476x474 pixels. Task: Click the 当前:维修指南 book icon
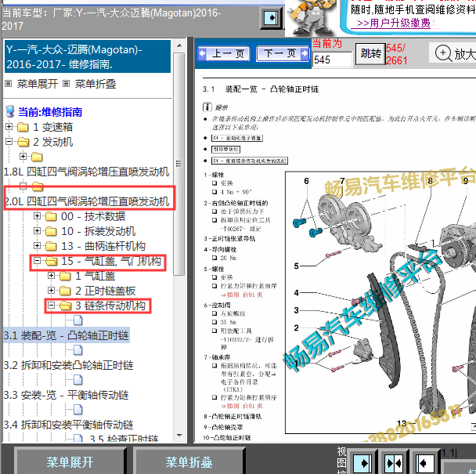(10, 111)
